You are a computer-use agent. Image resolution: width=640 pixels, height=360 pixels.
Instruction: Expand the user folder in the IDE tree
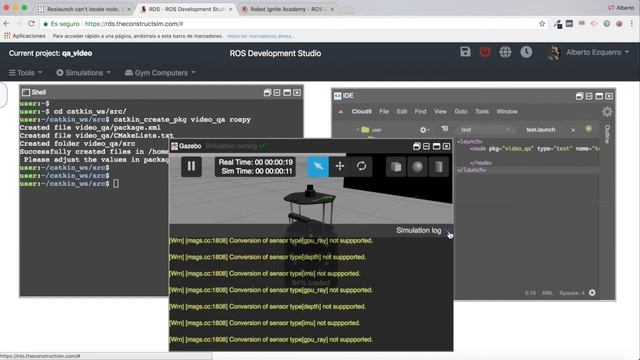[358, 130]
